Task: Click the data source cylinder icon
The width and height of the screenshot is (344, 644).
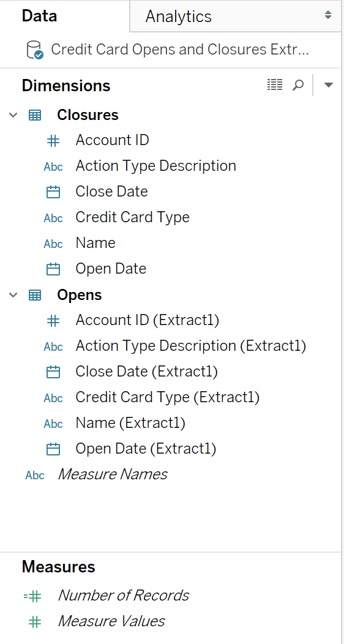Action: tap(34, 50)
